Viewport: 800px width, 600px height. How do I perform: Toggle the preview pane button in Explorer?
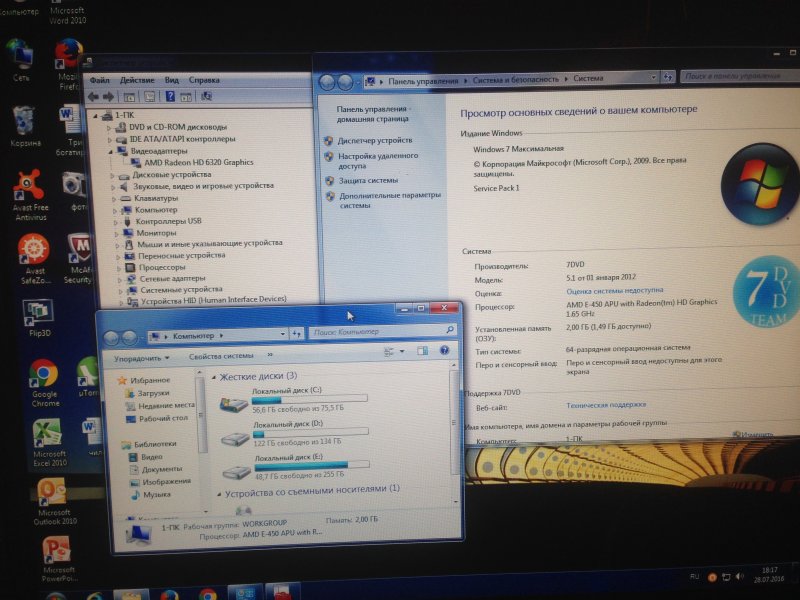pyautogui.click(x=421, y=352)
